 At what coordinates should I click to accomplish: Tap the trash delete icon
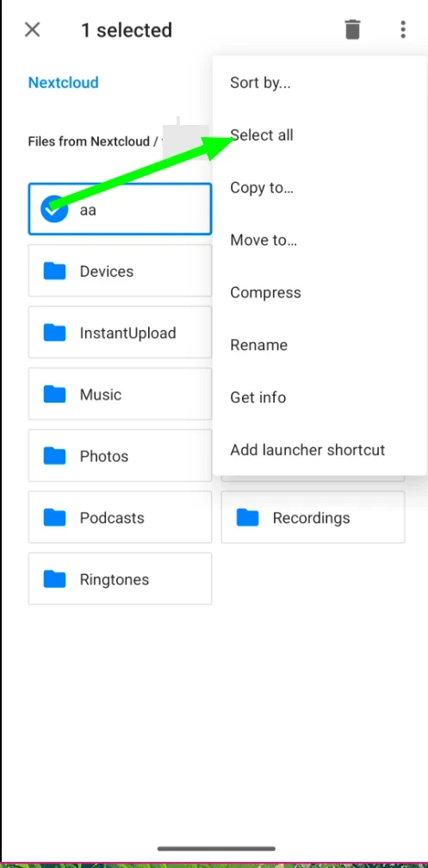(x=352, y=29)
